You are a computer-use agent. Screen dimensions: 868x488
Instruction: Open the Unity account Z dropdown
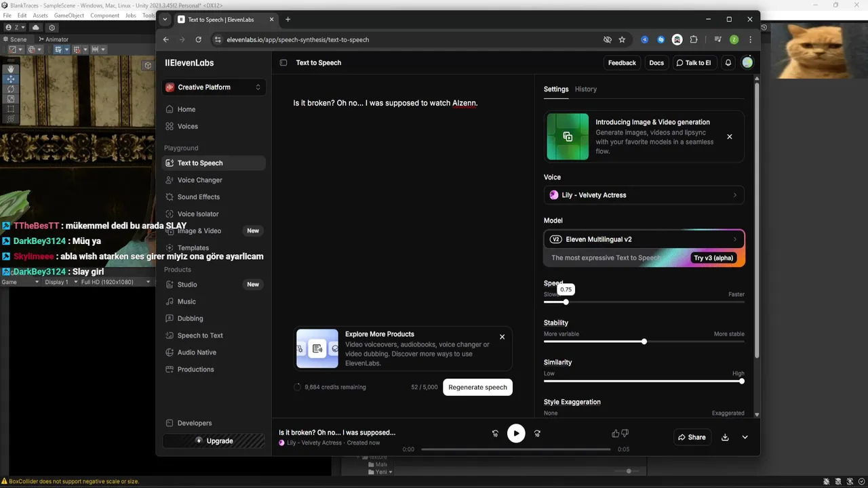pyautogui.click(x=15, y=27)
